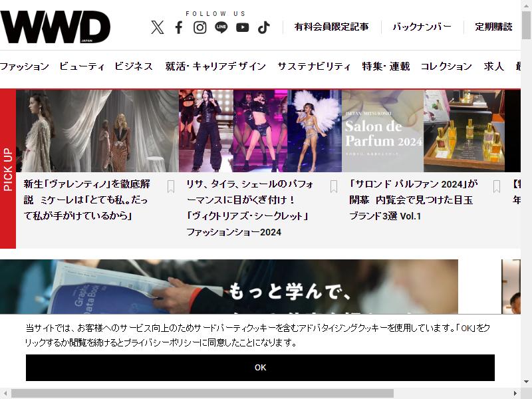Open the 求人 menu

[493, 66]
